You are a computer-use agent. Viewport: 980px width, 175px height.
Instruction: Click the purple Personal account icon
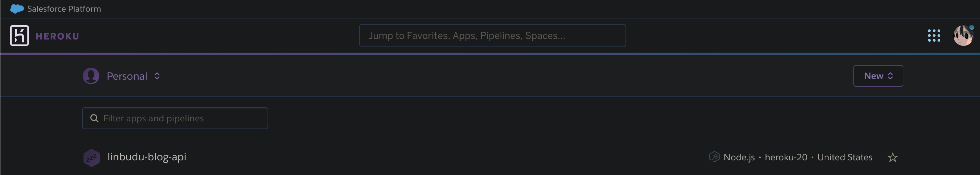[91, 76]
